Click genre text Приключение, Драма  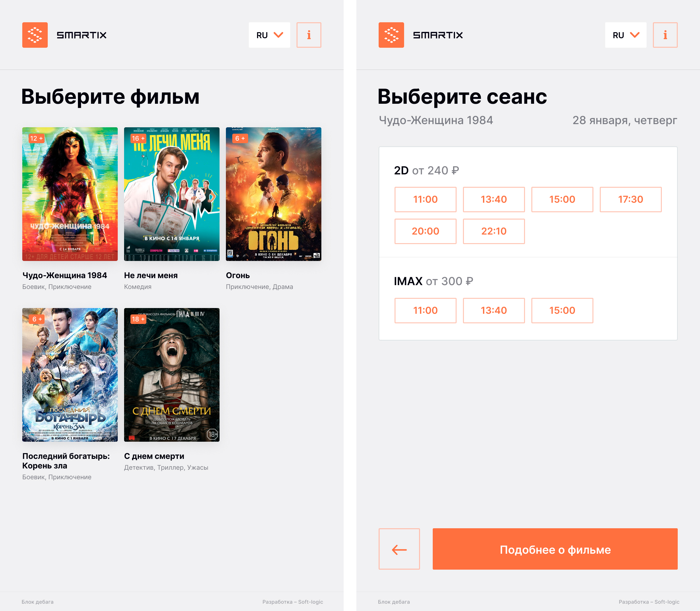(259, 287)
